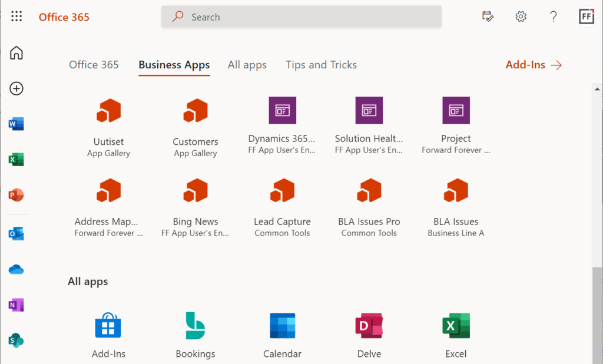Open Excel from the left sidebar

click(x=16, y=159)
